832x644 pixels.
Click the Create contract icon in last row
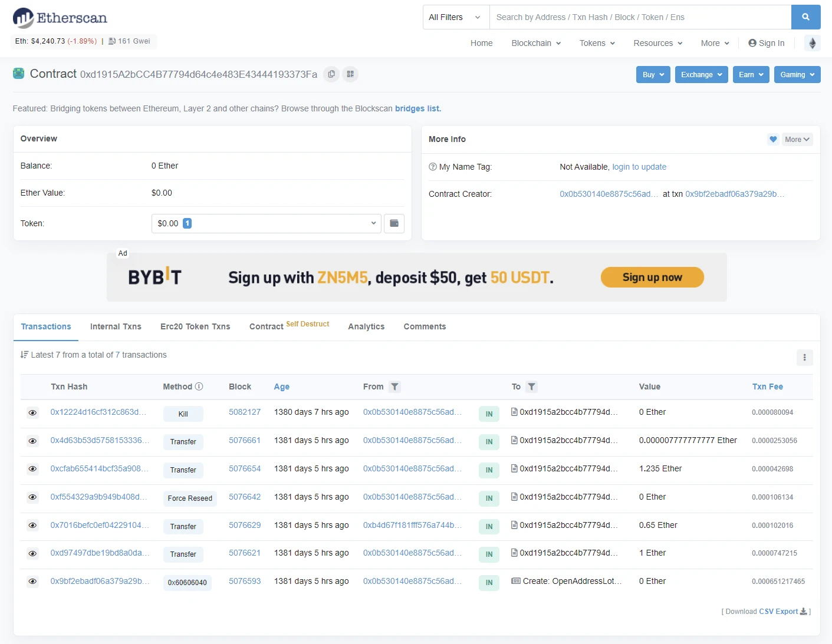click(516, 581)
